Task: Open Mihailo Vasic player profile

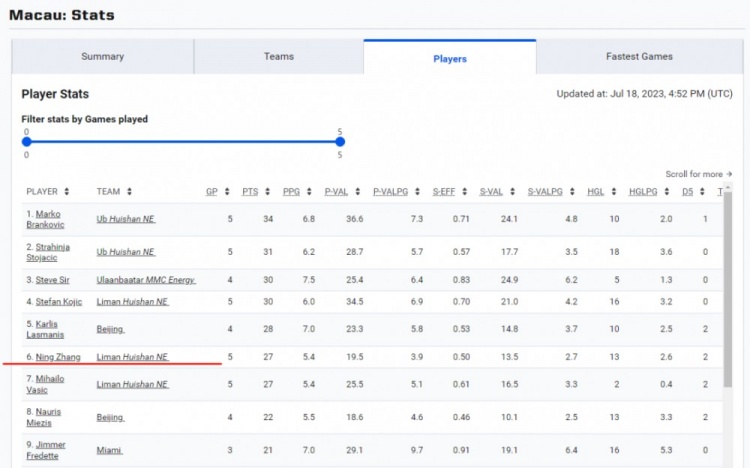Action: tap(46, 384)
